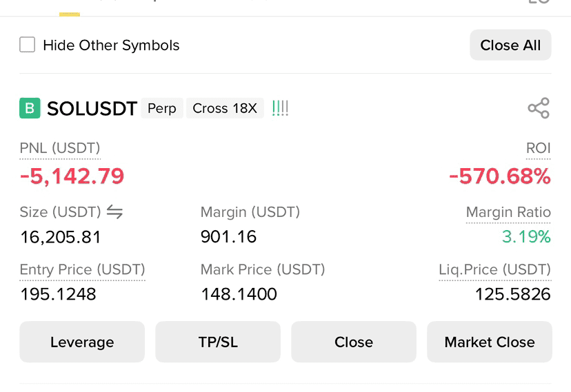
Task: Click the Close All button
Action: pyautogui.click(x=510, y=45)
